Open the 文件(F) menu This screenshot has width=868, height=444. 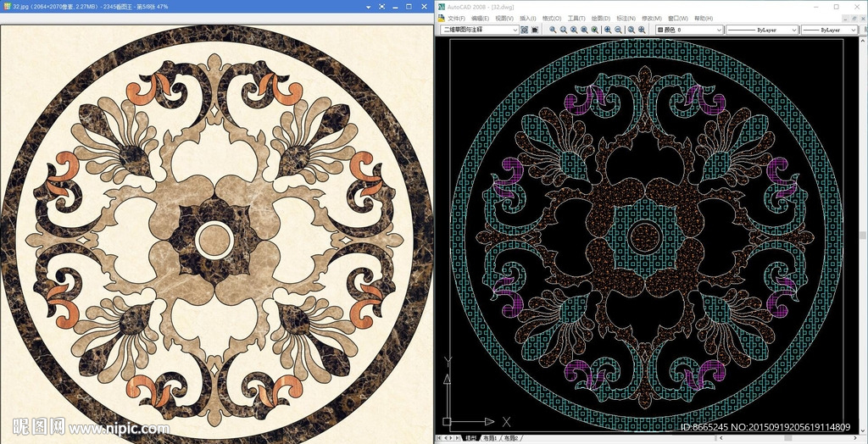click(x=456, y=18)
